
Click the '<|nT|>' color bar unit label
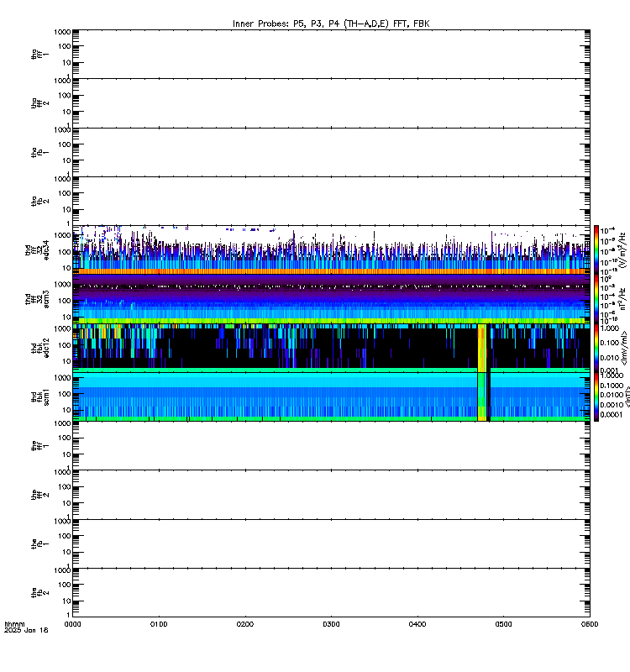(627, 396)
